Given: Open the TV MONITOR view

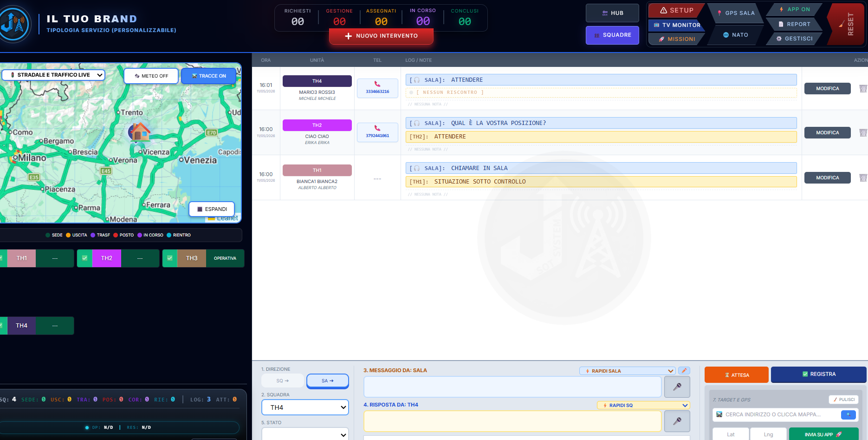Looking at the screenshot, I should click(x=676, y=25).
